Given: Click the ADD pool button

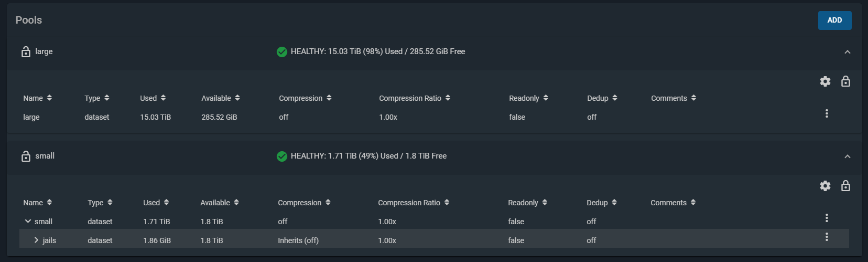Looking at the screenshot, I should coord(835,20).
